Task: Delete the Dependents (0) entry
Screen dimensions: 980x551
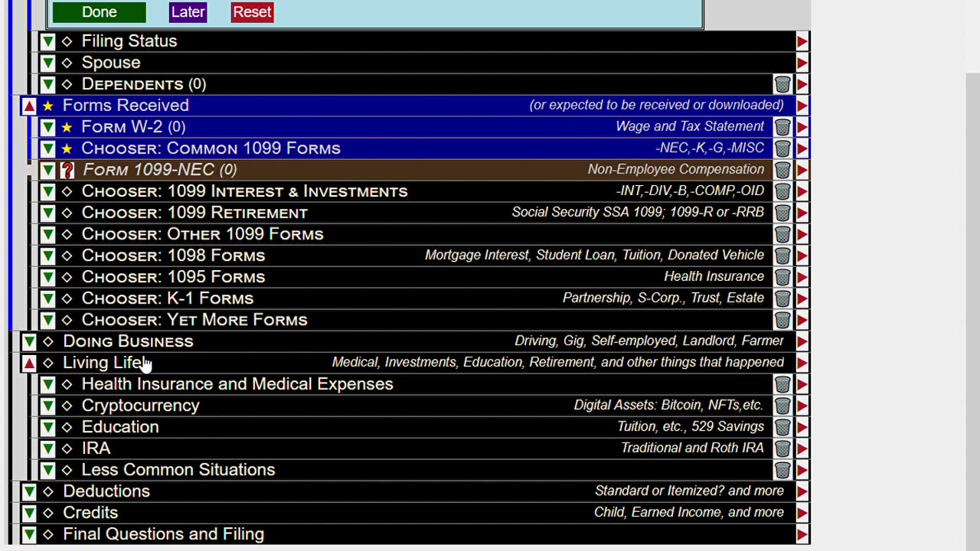Action: point(782,84)
